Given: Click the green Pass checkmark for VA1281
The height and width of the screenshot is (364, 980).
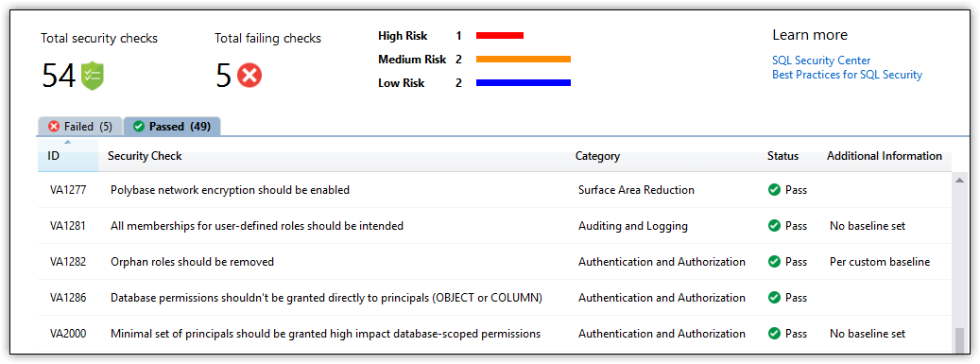Looking at the screenshot, I should click(x=774, y=226).
